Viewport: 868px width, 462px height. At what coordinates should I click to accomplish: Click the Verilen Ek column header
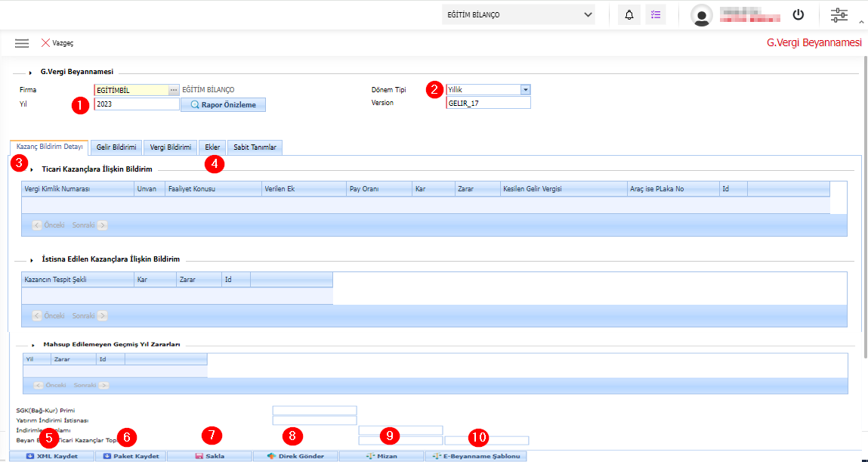[304, 189]
